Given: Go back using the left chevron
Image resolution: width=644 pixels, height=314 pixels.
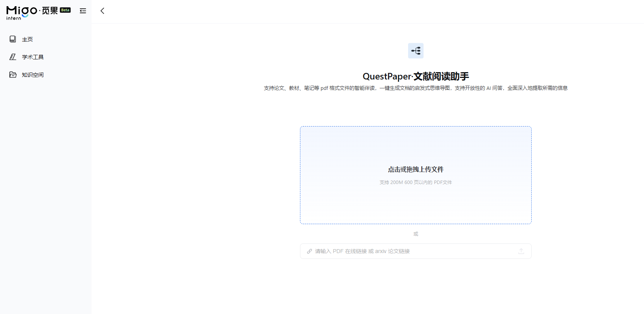Looking at the screenshot, I should coord(102,11).
